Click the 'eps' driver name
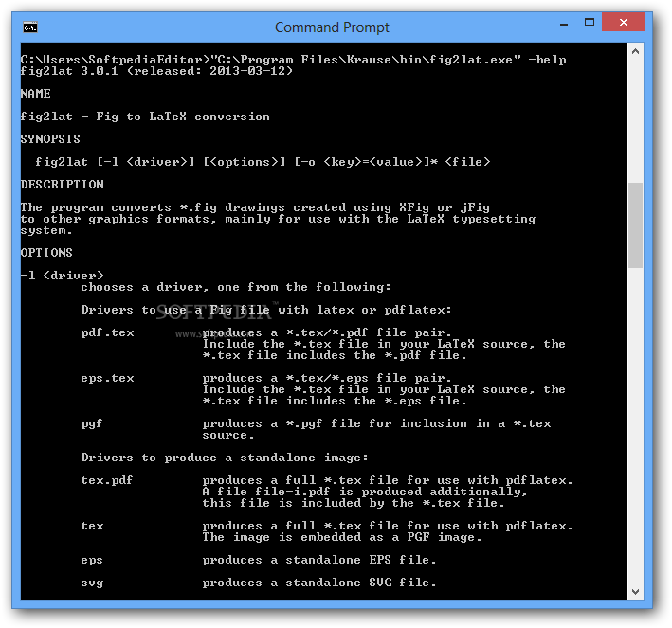 (x=92, y=560)
